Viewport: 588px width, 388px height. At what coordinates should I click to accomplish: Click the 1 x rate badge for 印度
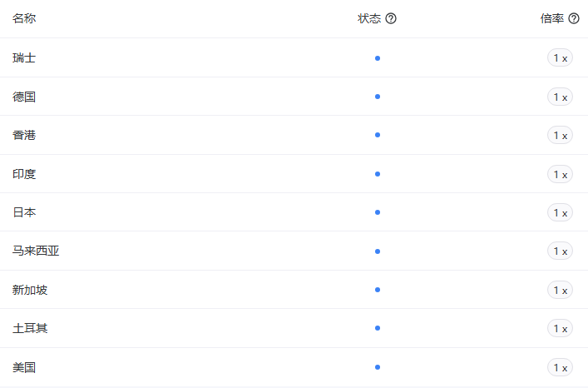560,174
